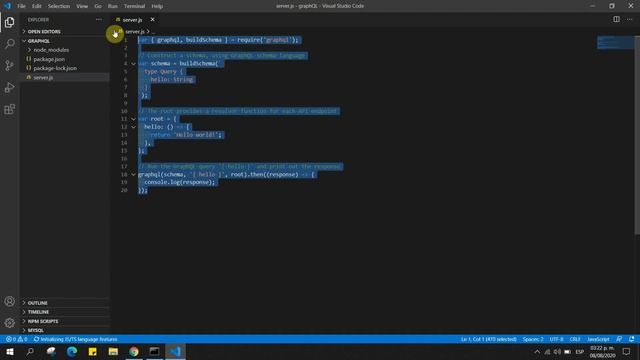Screen dimensions: 640x360
Task: Open Windows taskbar search
Action: pyautogui.click(x=30, y=351)
